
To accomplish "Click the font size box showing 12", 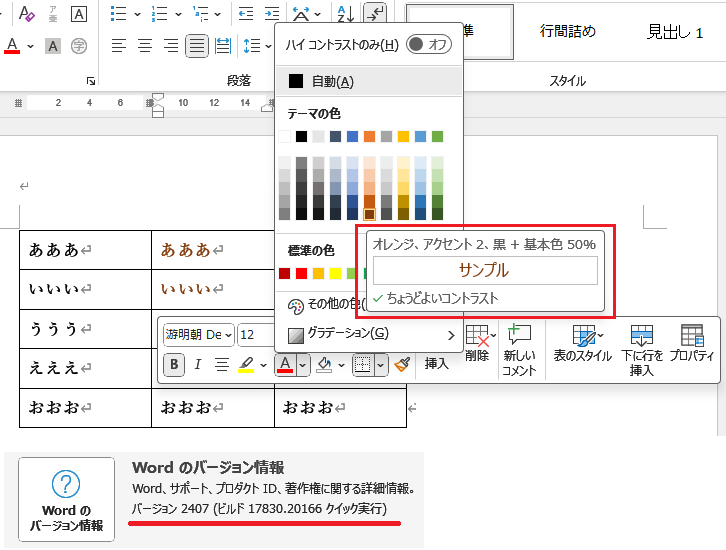I will pos(256,335).
